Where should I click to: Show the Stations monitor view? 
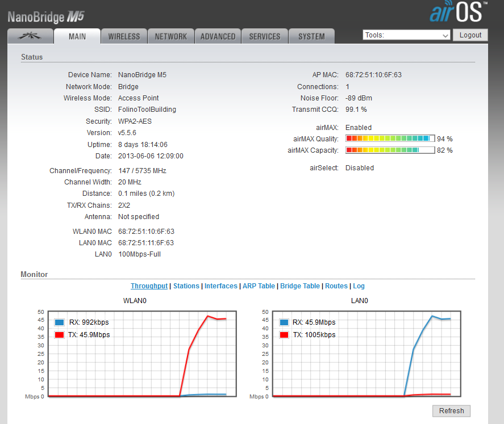pos(186,286)
